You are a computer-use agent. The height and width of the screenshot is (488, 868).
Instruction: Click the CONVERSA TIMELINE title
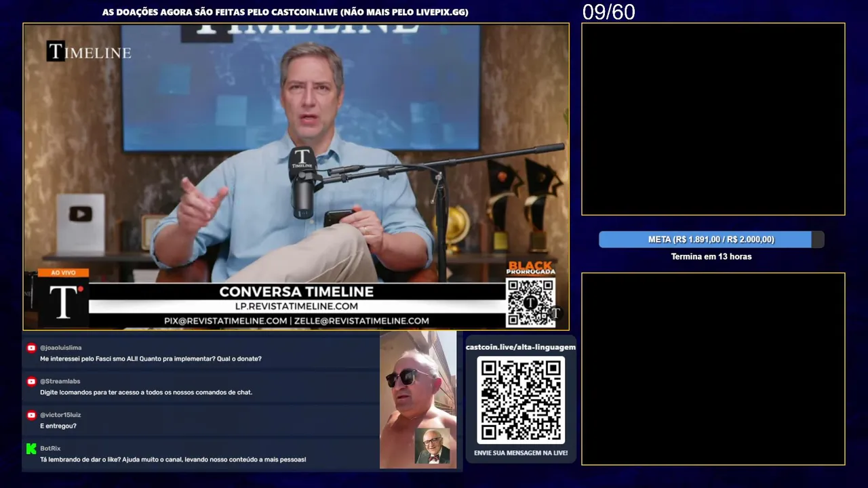click(296, 291)
